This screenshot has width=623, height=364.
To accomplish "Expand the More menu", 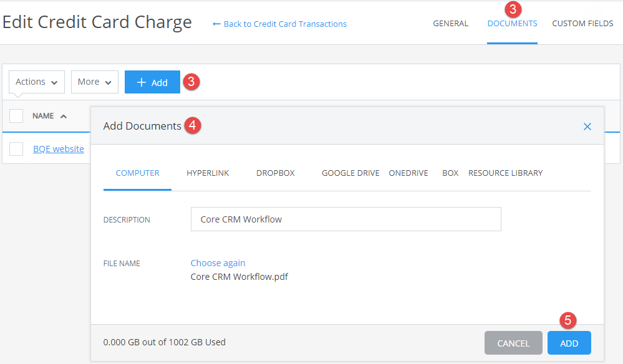I will click(94, 82).
